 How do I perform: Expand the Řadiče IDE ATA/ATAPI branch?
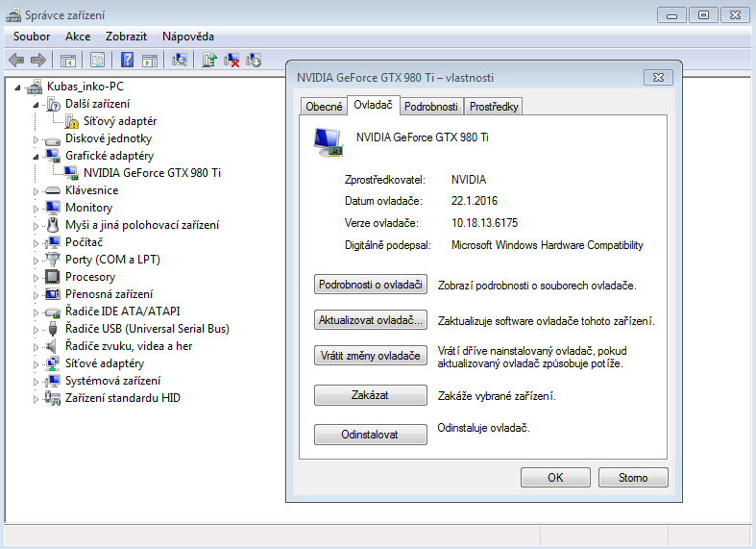coord(36,312)
